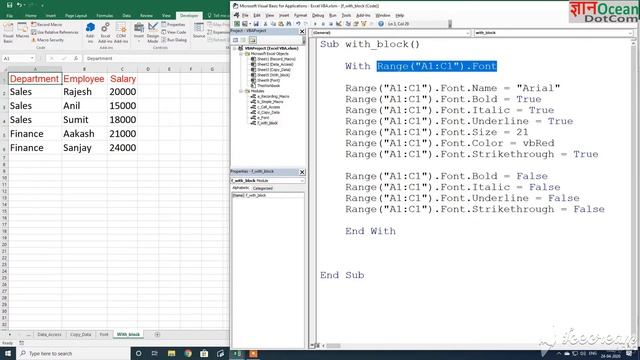
Task: Select ThisWorkbook in project tree
Action: 266,86
